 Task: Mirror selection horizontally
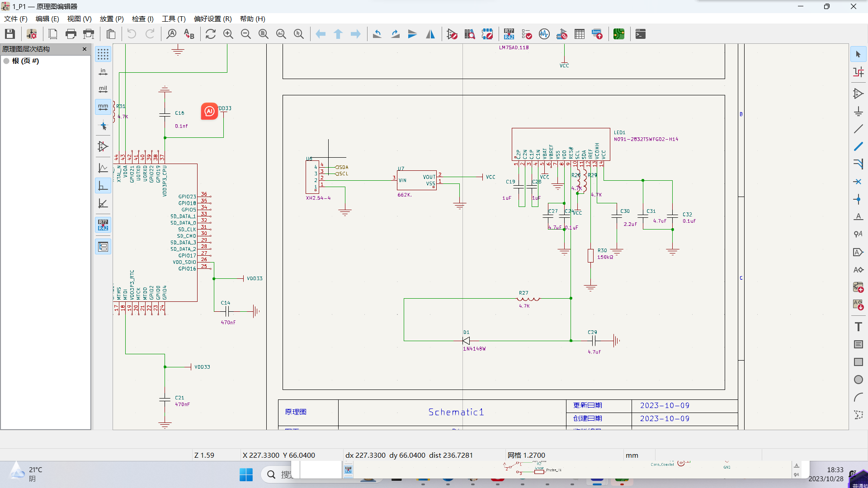430,34
